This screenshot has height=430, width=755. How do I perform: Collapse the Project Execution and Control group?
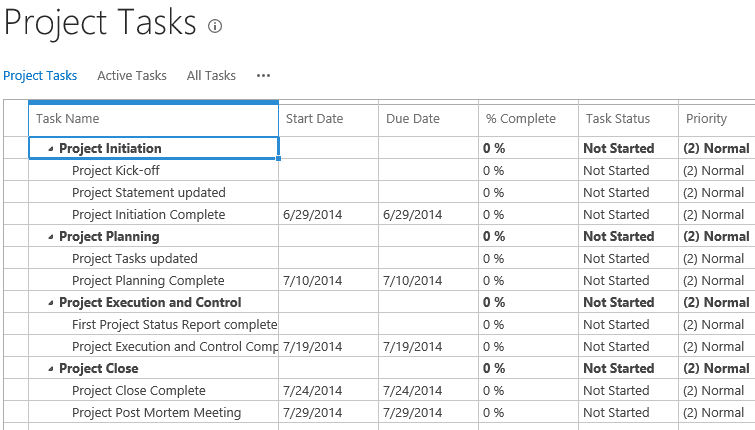(51, 303)
